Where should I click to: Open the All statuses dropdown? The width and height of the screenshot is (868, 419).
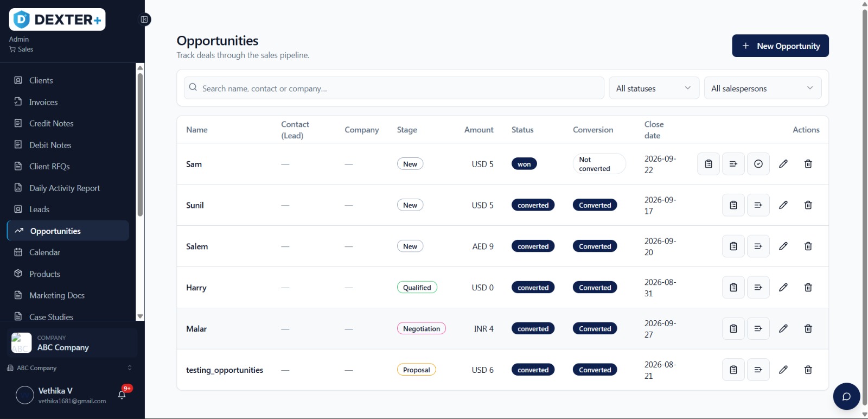[654, 88]
